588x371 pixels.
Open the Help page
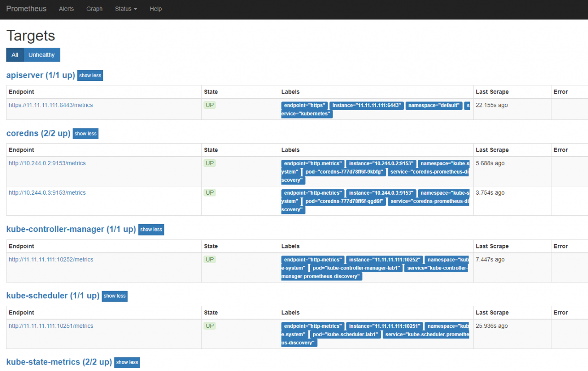[x=156, y=9]
